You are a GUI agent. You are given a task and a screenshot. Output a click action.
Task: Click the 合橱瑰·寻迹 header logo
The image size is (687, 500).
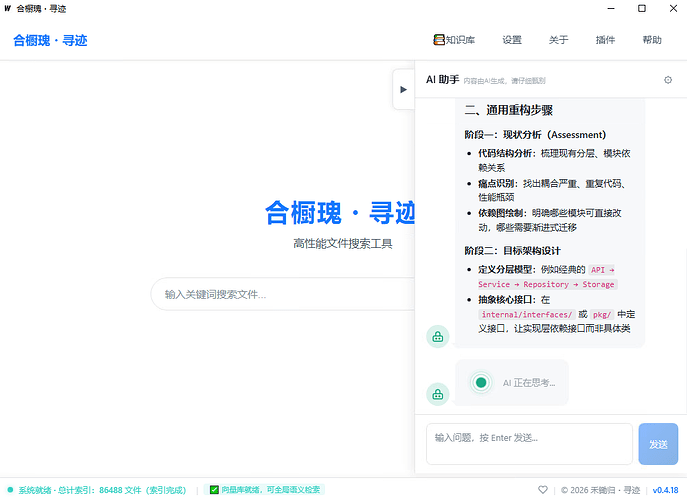tap(50, 40)
